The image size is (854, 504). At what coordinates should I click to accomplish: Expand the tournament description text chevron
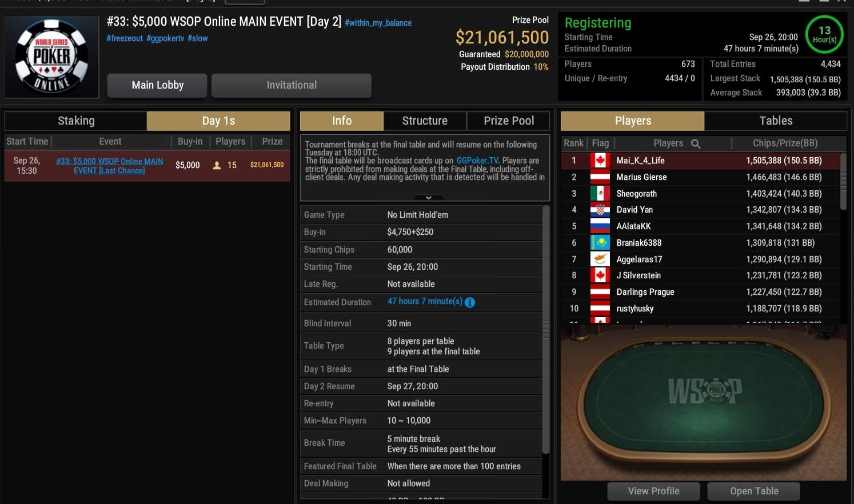428,198
